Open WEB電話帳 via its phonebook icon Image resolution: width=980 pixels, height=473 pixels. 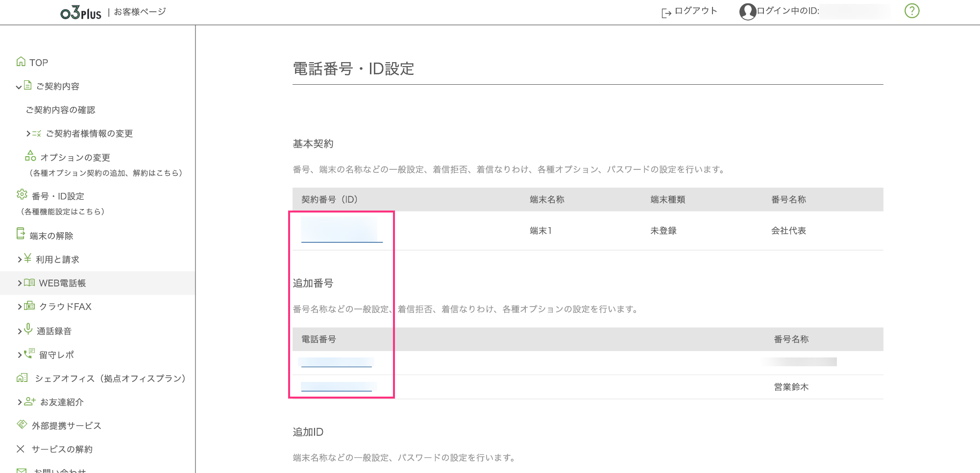tap(28, 283)
